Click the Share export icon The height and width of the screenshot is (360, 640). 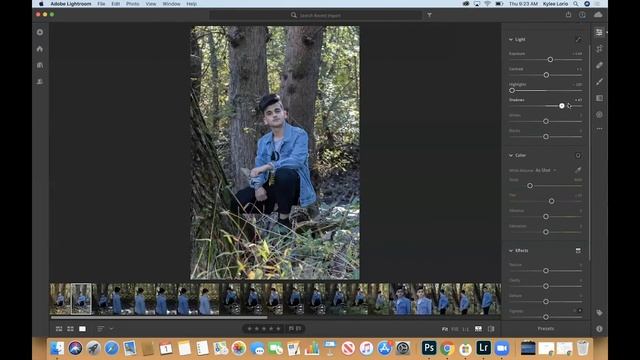point(568,15)
